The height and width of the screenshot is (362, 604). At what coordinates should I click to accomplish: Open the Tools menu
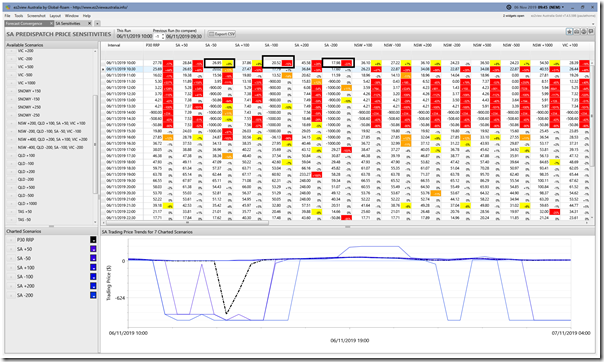coord(19,16)
